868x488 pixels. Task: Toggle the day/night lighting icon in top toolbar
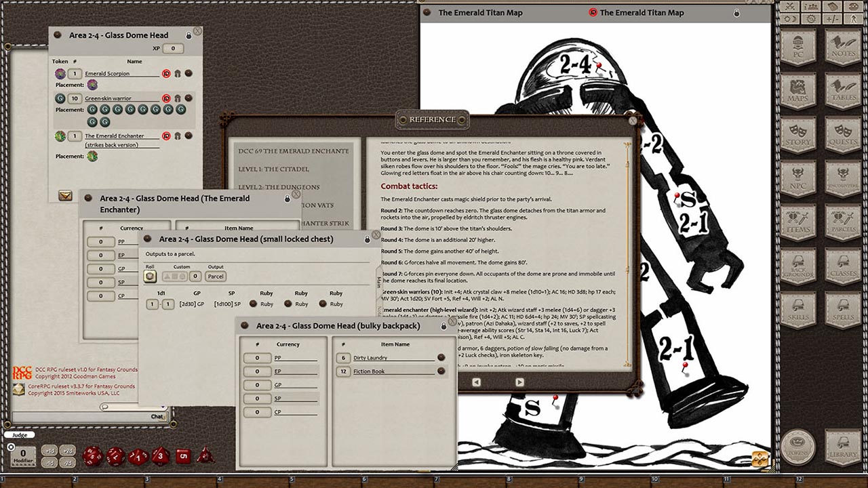[790, 18]
